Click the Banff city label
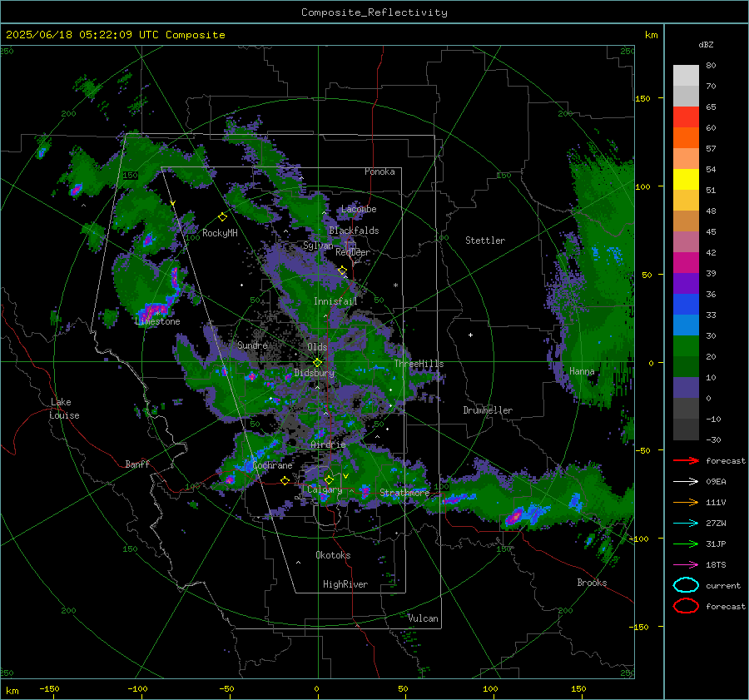Image resolution: width=749 pixels, height=700 pixels. [137, 464]
